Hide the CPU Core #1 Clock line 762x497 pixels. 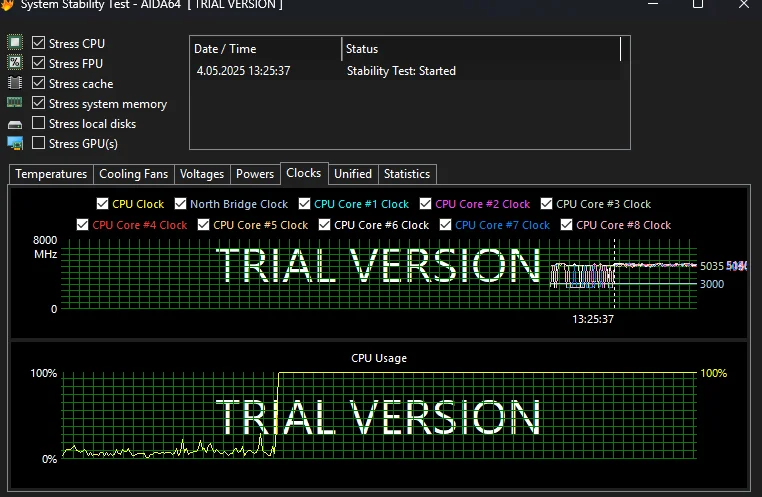point(304,204)
